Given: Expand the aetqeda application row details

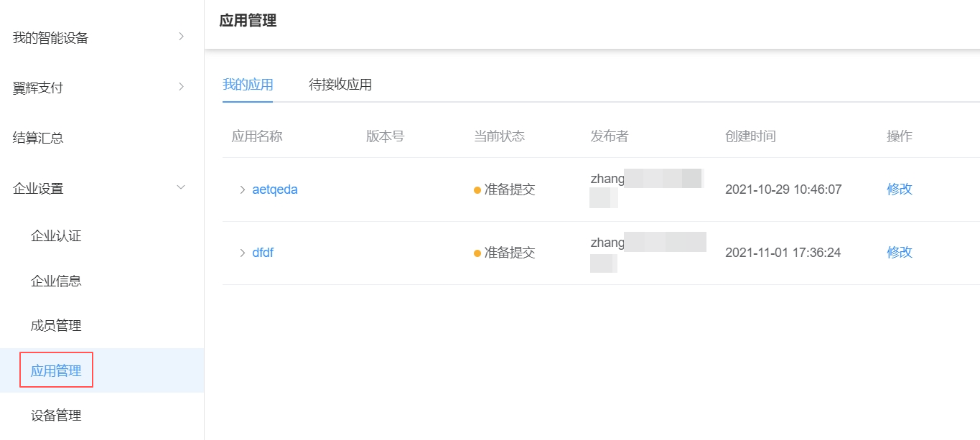Looking at the screenshot, I should coord(242,189).
